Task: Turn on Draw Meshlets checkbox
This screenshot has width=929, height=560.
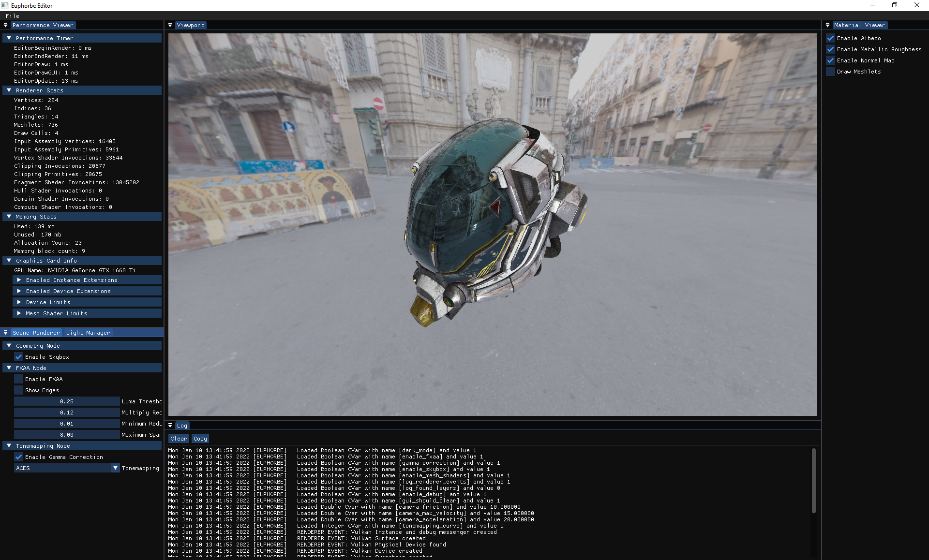Action: pos(830,72)
